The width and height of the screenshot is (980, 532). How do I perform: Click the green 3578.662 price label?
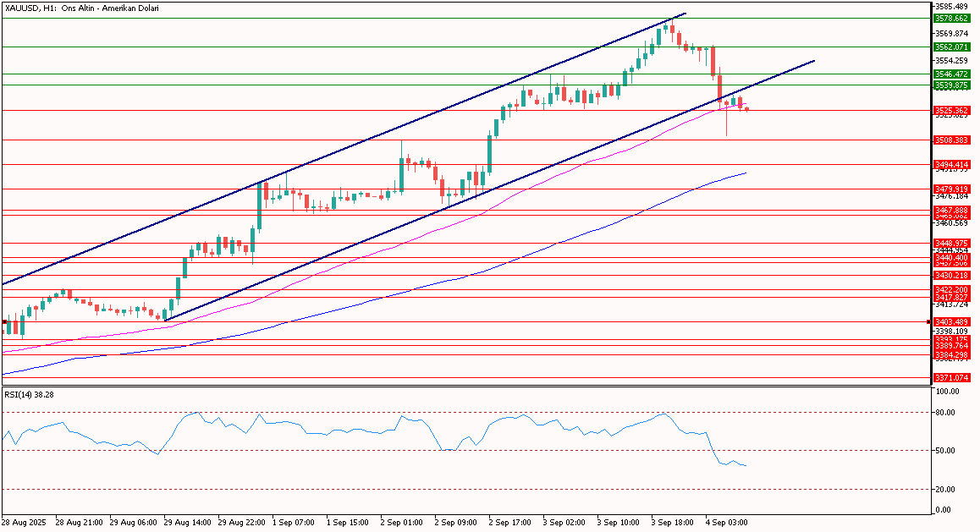click(952, 19)
